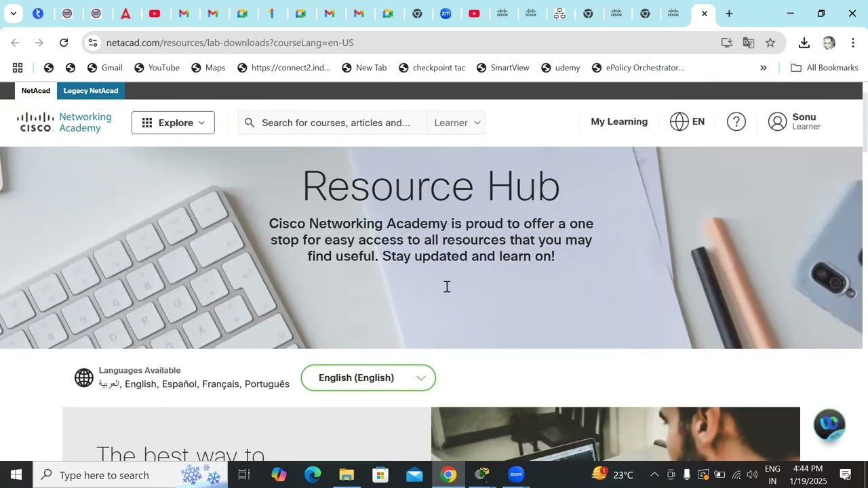Open the SmartView bookmark
The height and width of the screenshot is (488, 868).
tap(502, 68)
